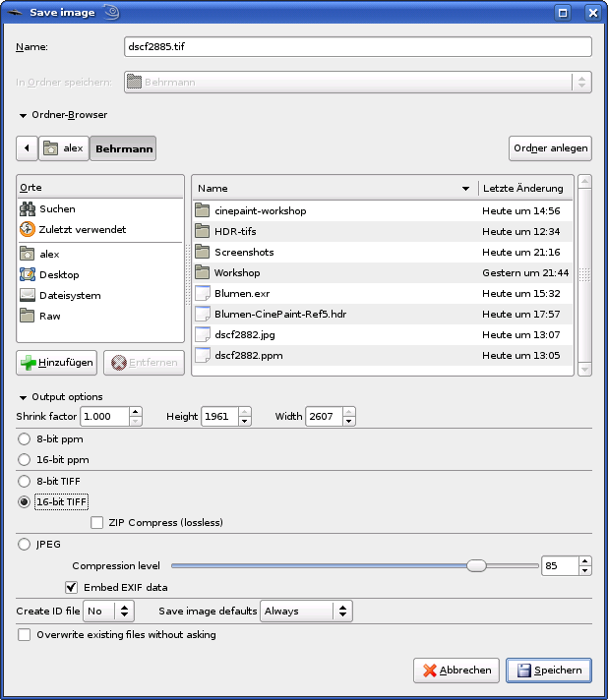Click the Suchen binoculars icon in Orte
Viewport: 608px width, 700px height.
point(28,209)
